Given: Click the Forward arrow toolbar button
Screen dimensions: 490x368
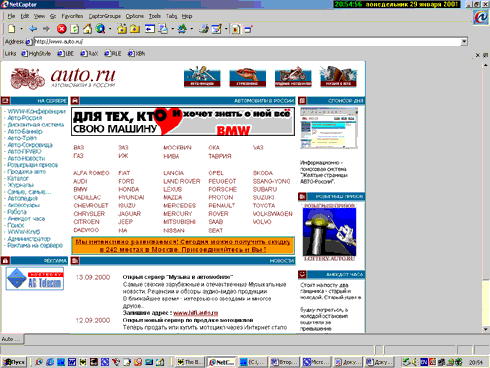Looking at the screenshot, I should (46, 29).
